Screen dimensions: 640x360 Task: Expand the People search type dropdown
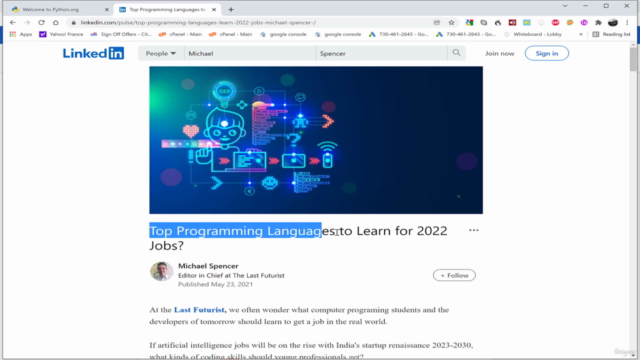pyautogui.click(x=160, y=53)
